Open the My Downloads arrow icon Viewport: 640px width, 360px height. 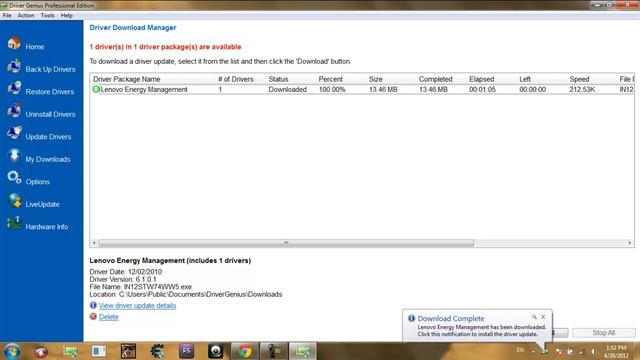14,156
